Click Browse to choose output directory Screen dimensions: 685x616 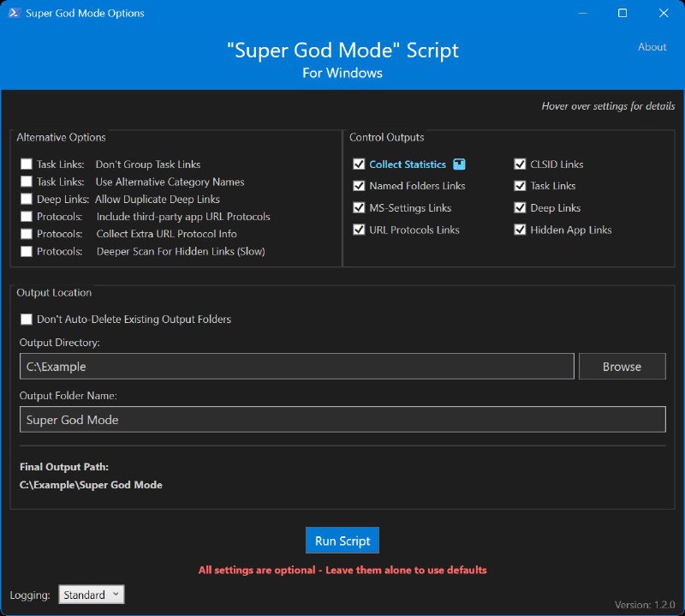(622, 366)
